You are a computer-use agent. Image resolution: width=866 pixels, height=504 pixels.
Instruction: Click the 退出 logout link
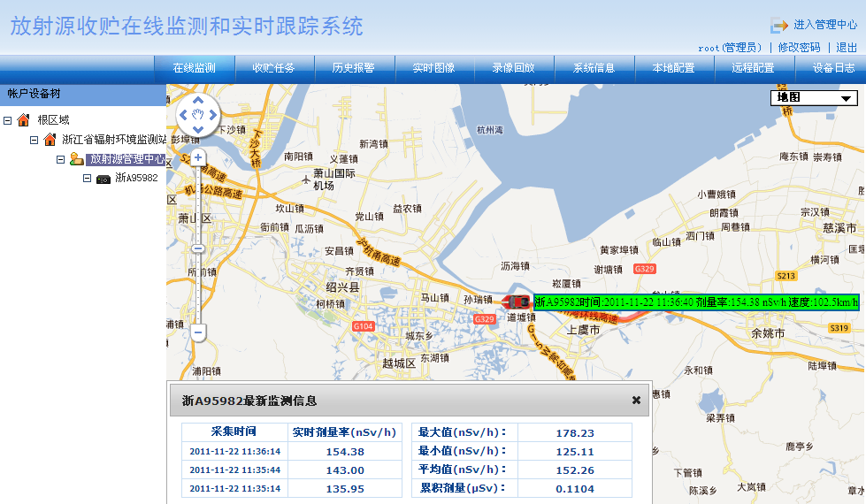click(x=847, y=48)
